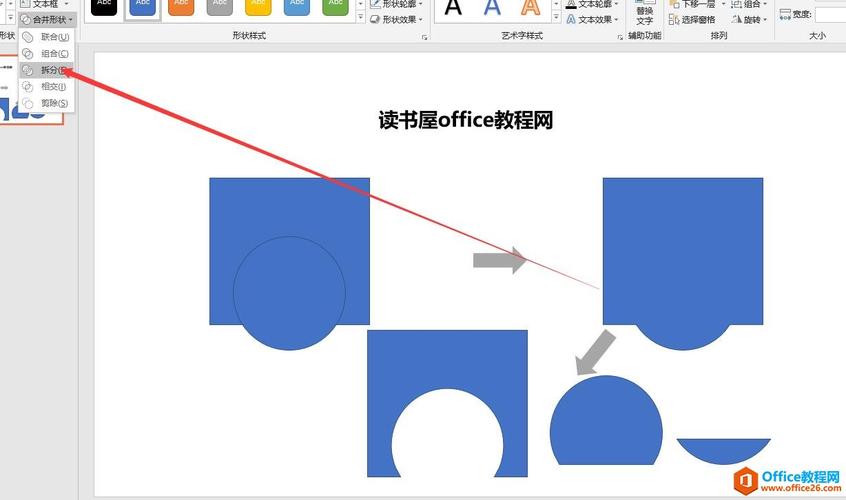Viewport: 846px width, 500px height.
Task: Open the 合并形状 (Merge Shapes) dropdown
Action: click(x=46, y=19)
